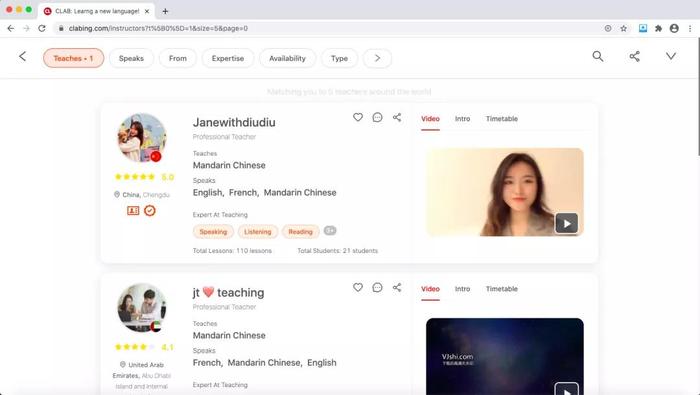The image size is (700, 395).
Task: Click 'Total Students: 21 students' text
Action: click(x=338, y=251)
